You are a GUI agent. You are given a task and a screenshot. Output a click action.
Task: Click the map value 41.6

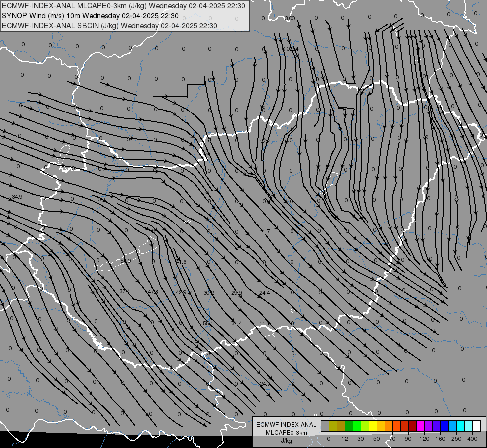[x=181, y=262]
